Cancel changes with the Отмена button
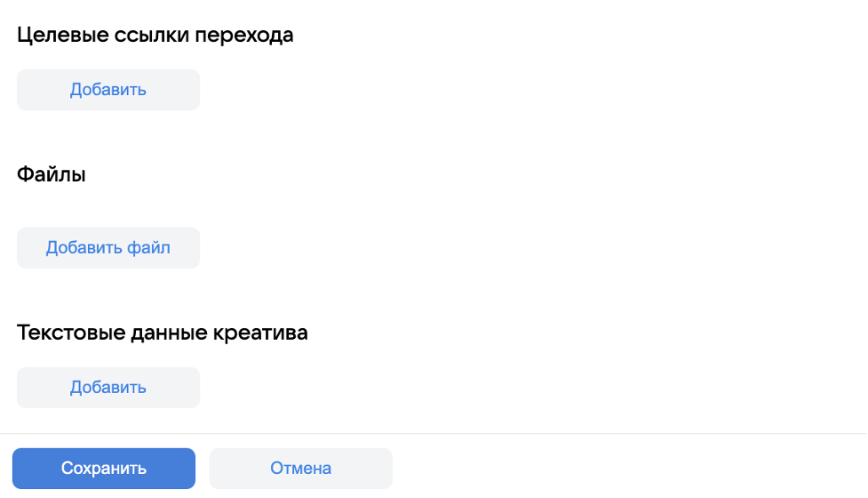The image size is (868, 498). tap(300, 469)
